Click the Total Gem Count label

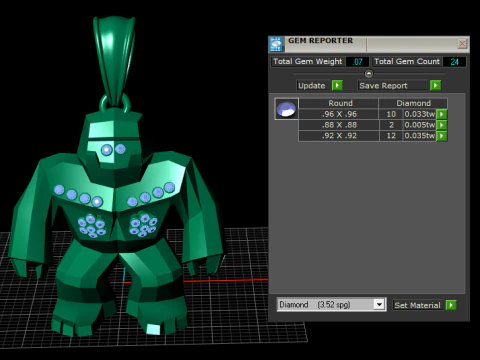coord(407,61)
